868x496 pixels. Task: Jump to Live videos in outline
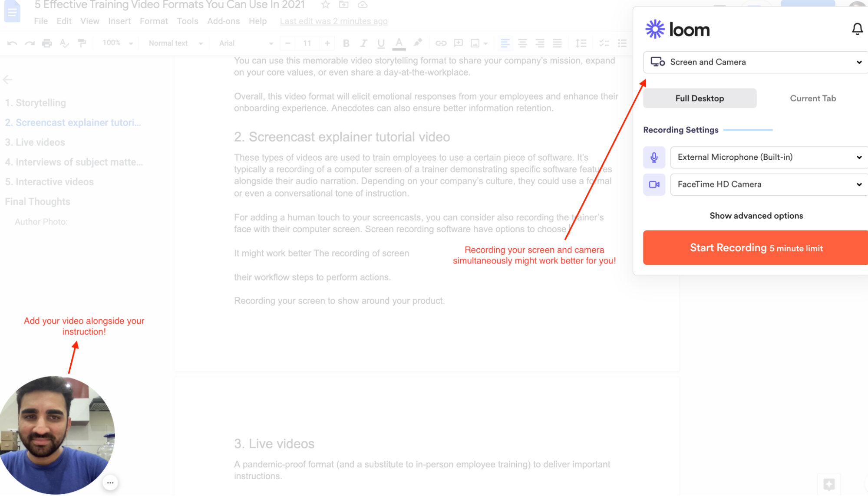[x=35, y=142]
